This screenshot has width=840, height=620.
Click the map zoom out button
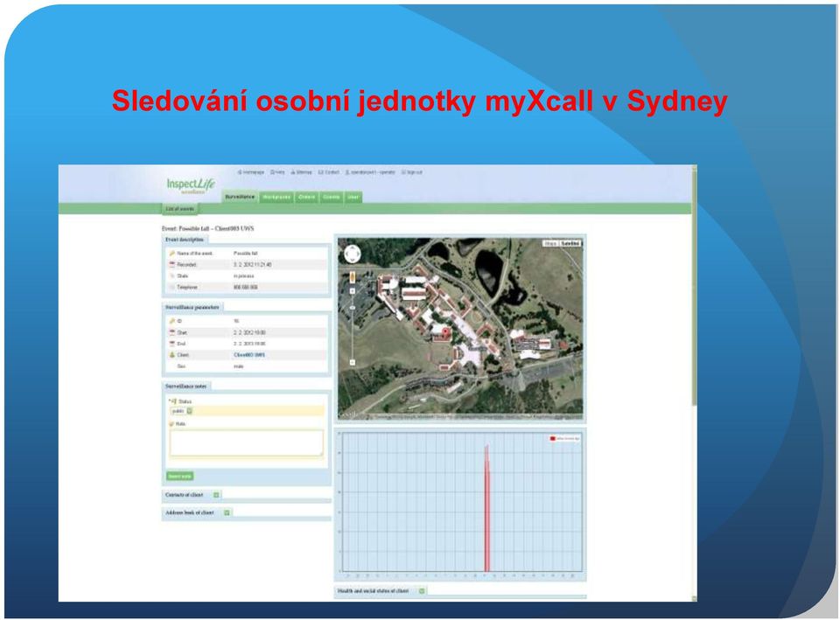[x=353, y=363]
